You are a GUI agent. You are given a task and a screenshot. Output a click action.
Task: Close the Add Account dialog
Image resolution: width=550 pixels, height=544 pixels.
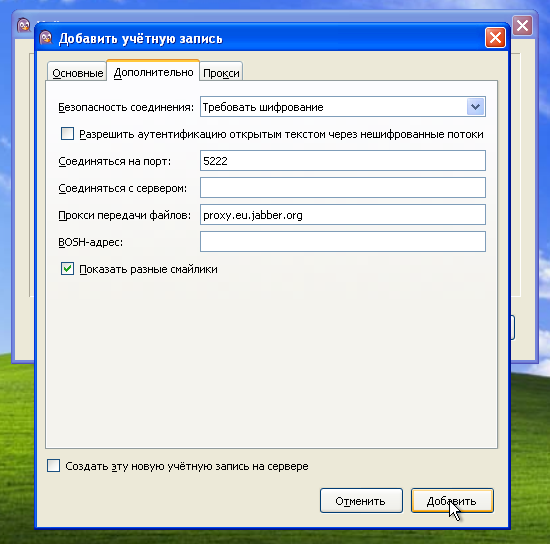coord(495,37)
